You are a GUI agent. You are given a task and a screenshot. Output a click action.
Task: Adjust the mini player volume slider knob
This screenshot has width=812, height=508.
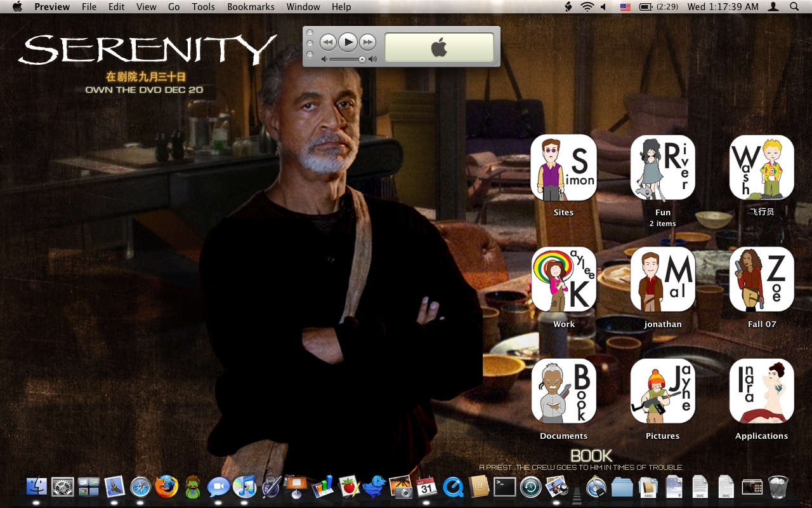tap(362, 59)
